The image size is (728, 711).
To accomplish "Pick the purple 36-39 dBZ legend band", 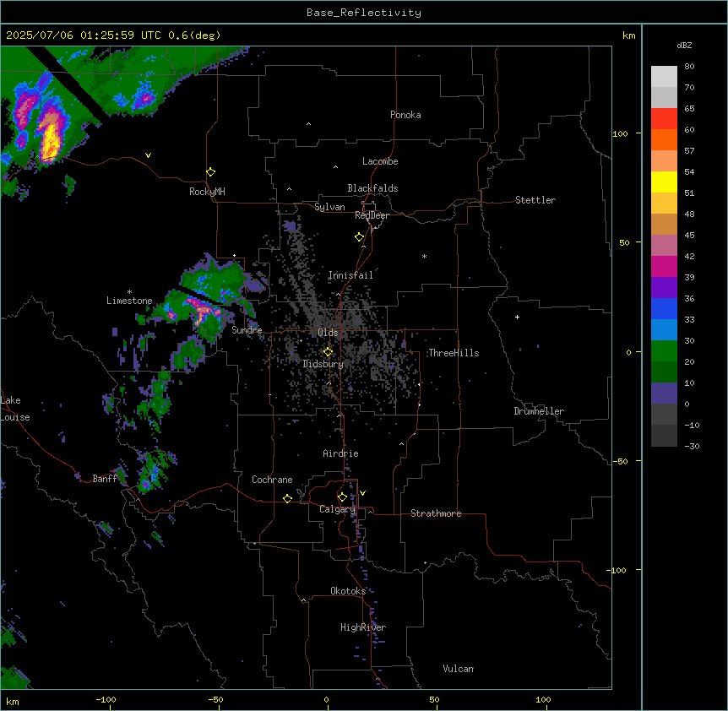I will (x=664, y=288).
